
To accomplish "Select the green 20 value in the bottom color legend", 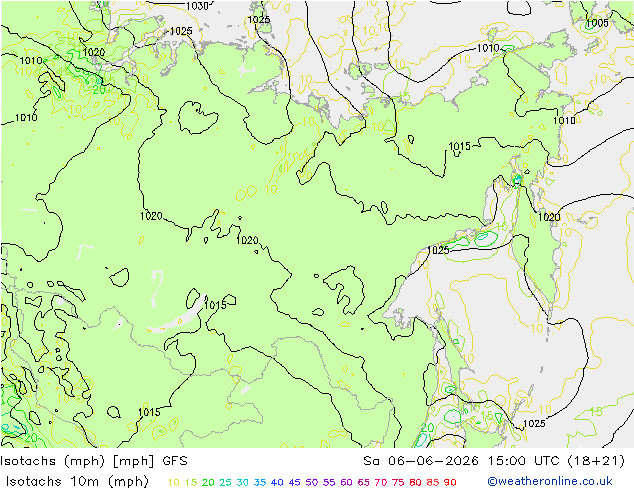I will tap(208, 482).
